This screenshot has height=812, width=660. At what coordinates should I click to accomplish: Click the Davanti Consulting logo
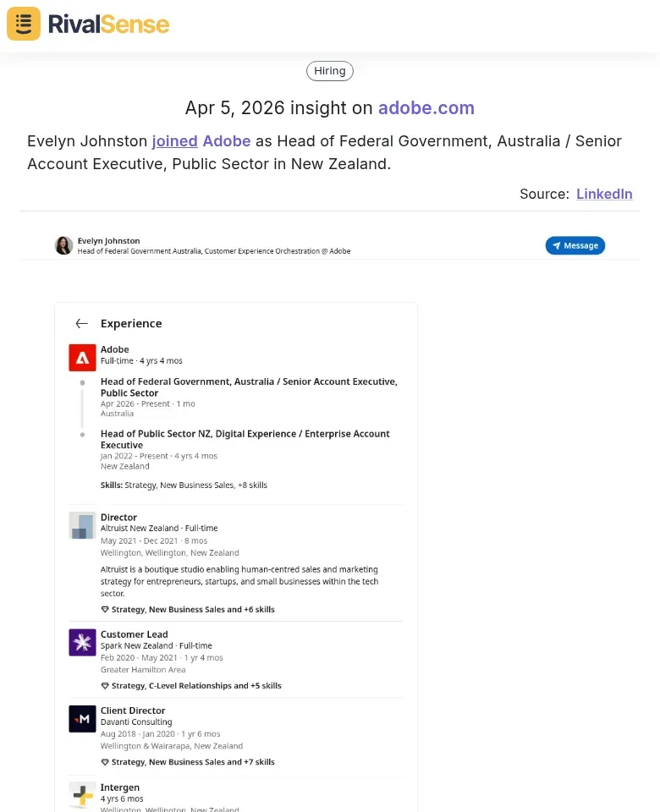click(x=82, y=719)
